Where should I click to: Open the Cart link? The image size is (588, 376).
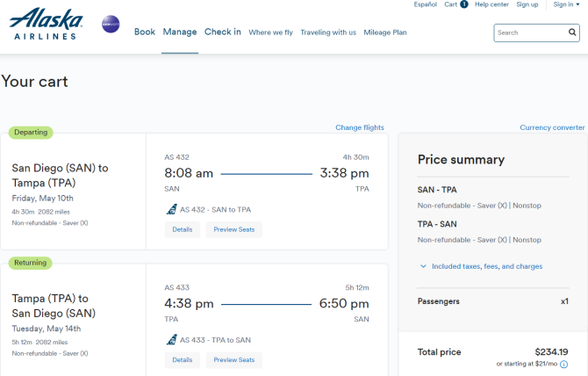pyautogui.click(x=450, y=4)
